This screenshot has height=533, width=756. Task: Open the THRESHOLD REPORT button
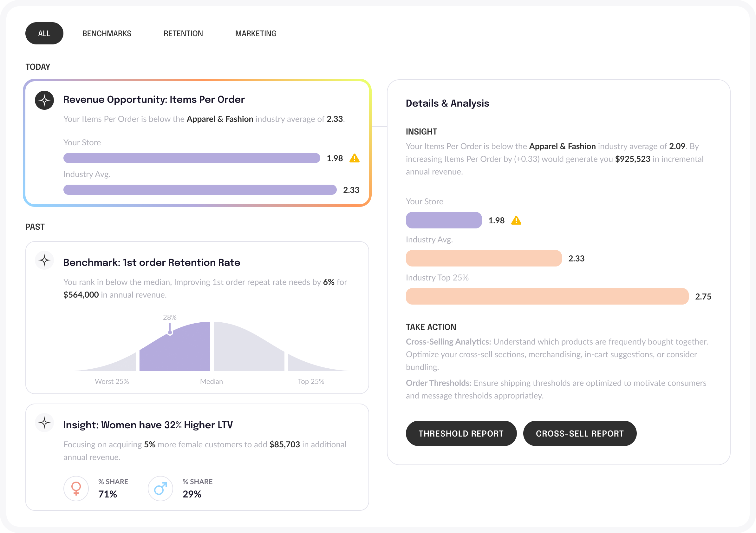tap(461, 433)
